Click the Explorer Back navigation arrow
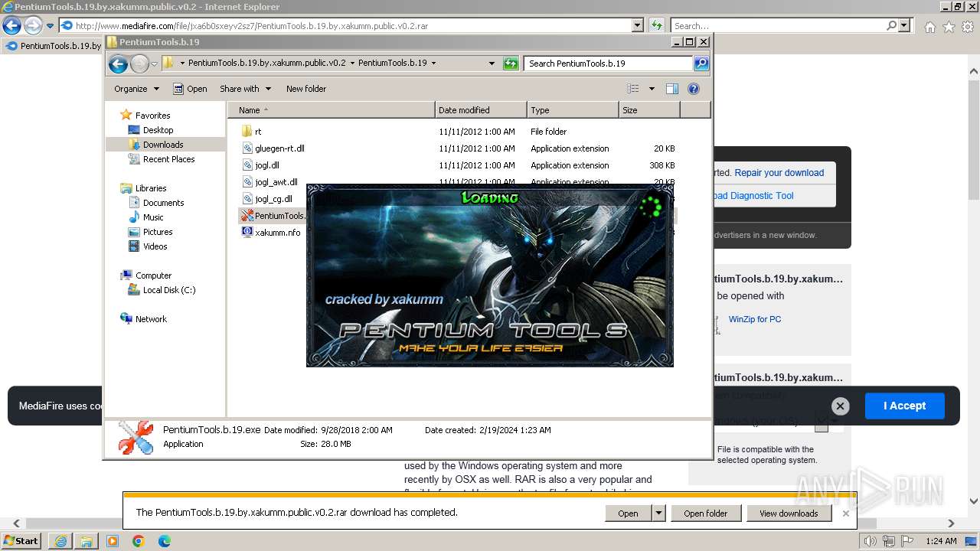980x551 pixels. point(118,64)
